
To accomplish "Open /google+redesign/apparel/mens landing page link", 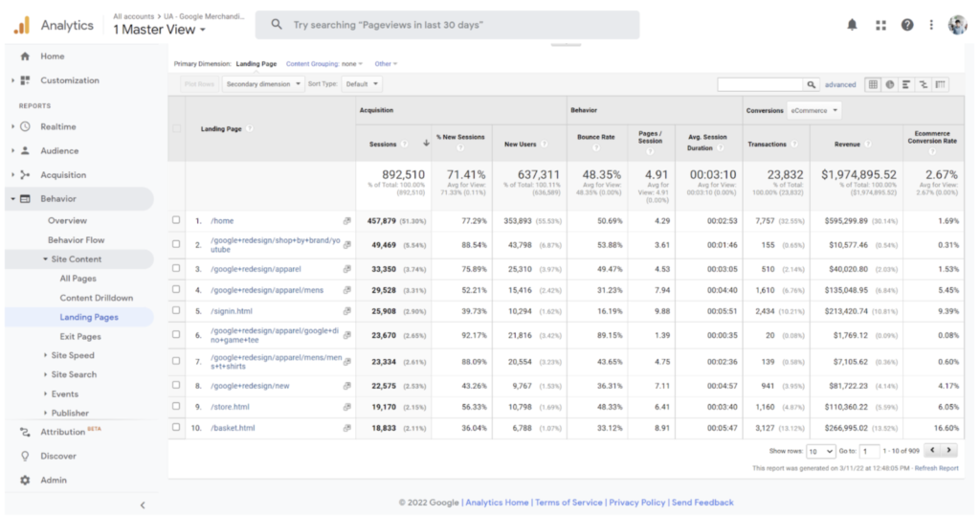I will click(267, 290).
